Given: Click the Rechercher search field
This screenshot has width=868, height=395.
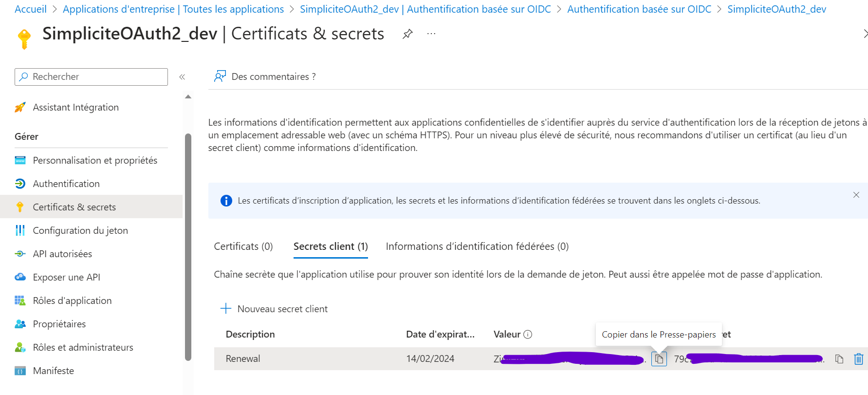Looking at the screenshot, I should 92,77.
